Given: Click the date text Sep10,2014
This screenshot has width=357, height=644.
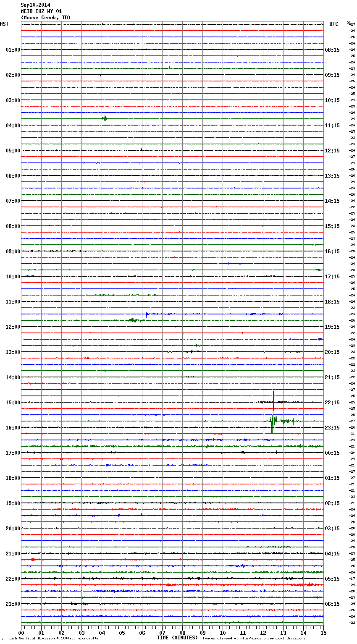Looking at the screenshot, I should pyautogui.click(x=36, y=5).
